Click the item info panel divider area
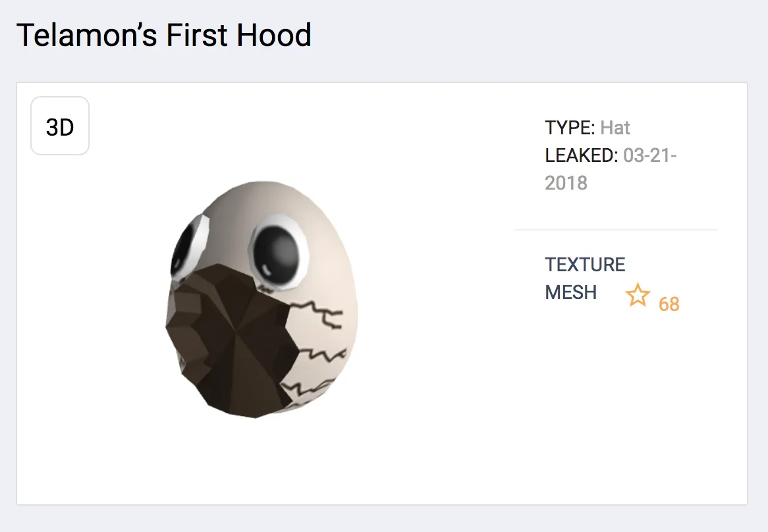 (615, 228)
